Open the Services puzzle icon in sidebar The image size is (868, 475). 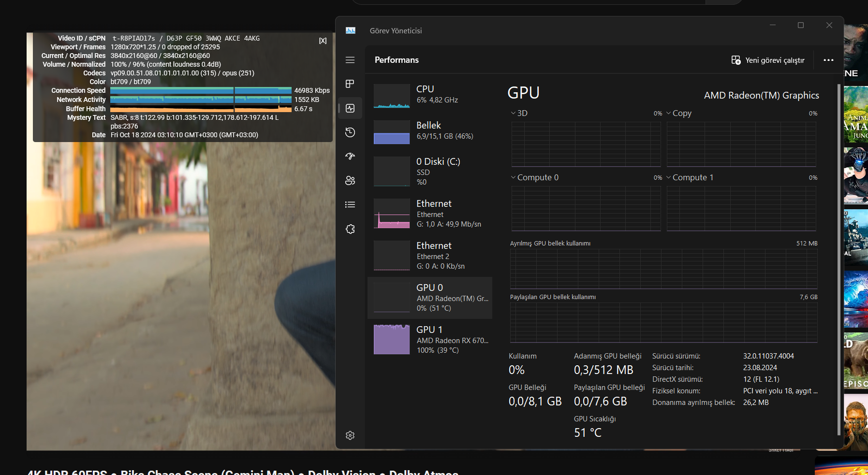pos(350,229)
